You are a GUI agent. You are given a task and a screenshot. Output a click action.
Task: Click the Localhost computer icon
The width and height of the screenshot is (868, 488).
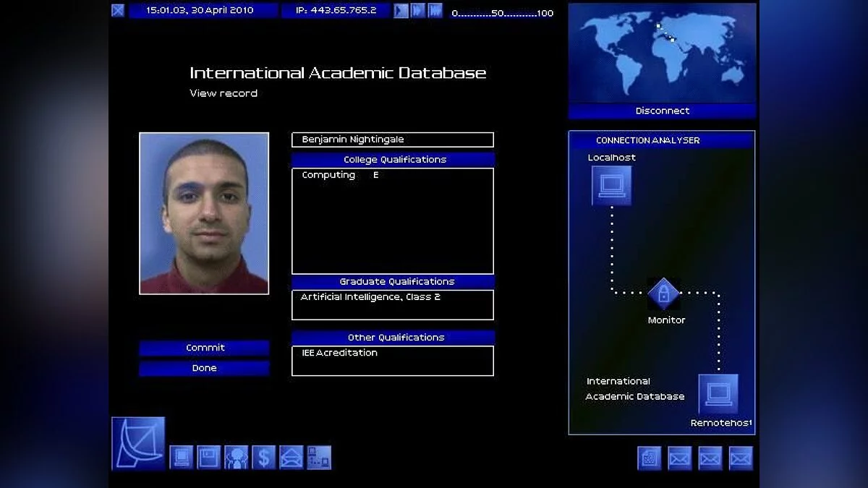pos(611,186)
